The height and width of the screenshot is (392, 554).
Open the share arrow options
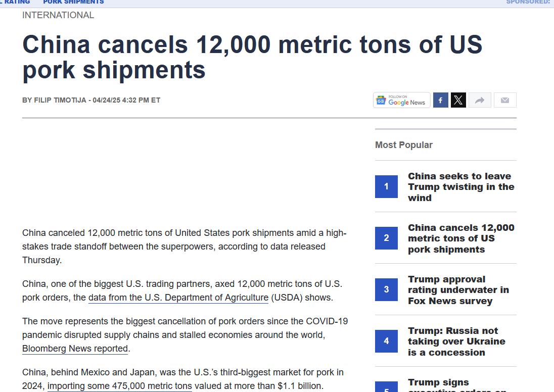(480, 101)
